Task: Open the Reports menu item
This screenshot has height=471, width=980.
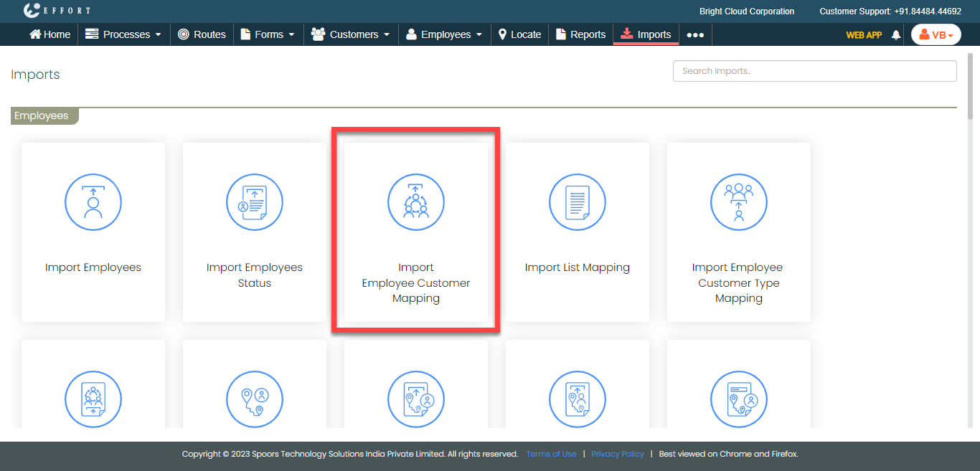Action: [x=580, y=34]
